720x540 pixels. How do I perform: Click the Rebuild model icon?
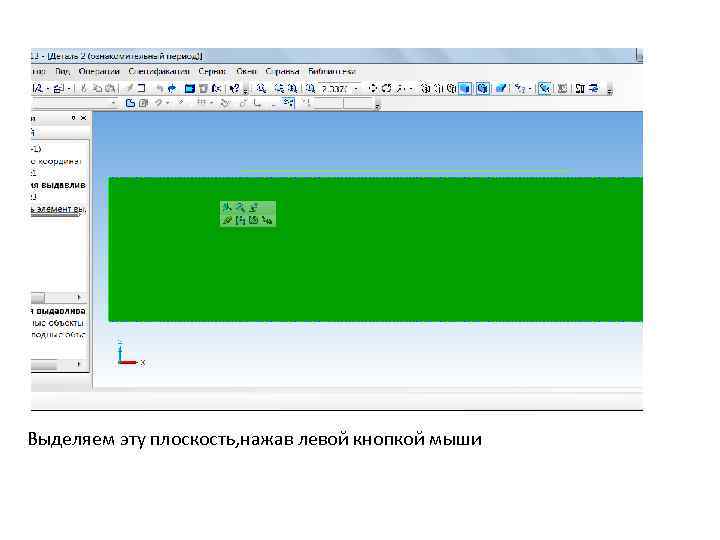[x=562, y=88]
